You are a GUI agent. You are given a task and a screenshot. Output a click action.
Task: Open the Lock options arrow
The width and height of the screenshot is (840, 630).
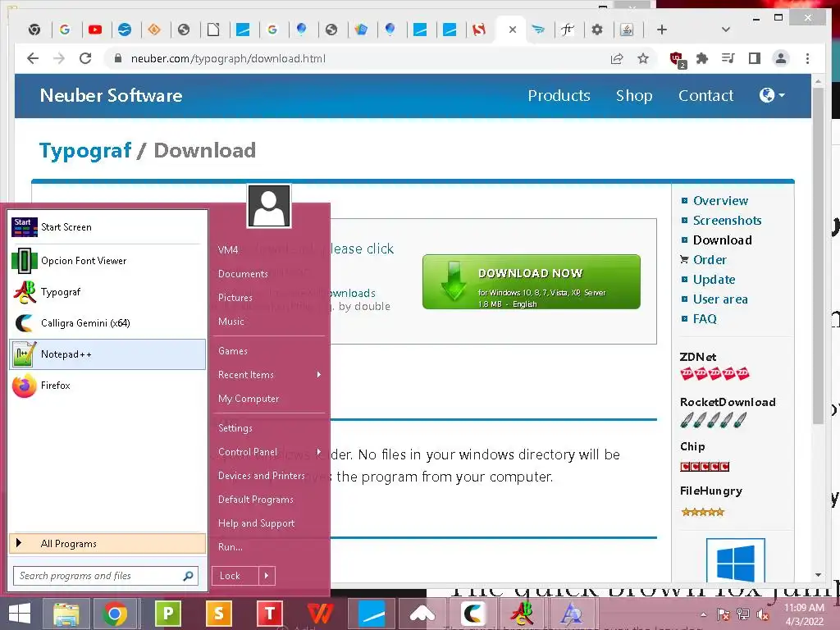[267, 576]
